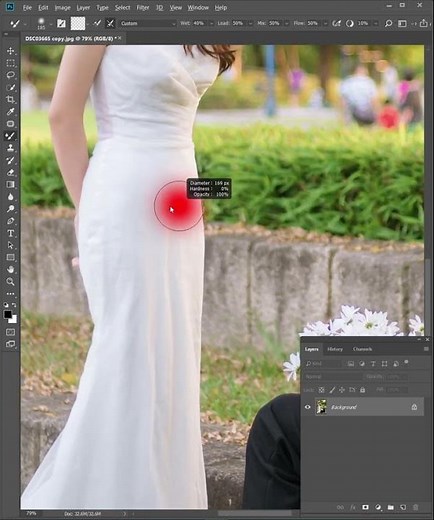
Task: Open the File menu
Action: click(x=27, y=7)
